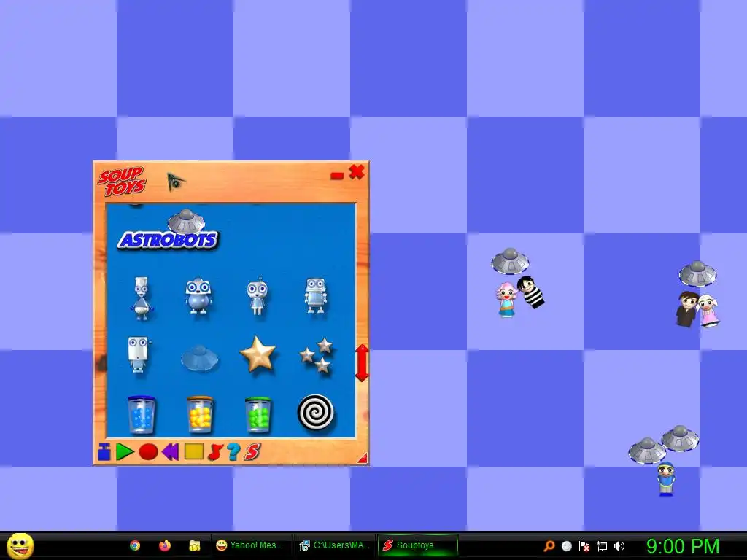Viewport: 747px width, 560px height.
Task: Click the flying saucer above the couple
Action: pyautogui.click(x=697, y=274)
